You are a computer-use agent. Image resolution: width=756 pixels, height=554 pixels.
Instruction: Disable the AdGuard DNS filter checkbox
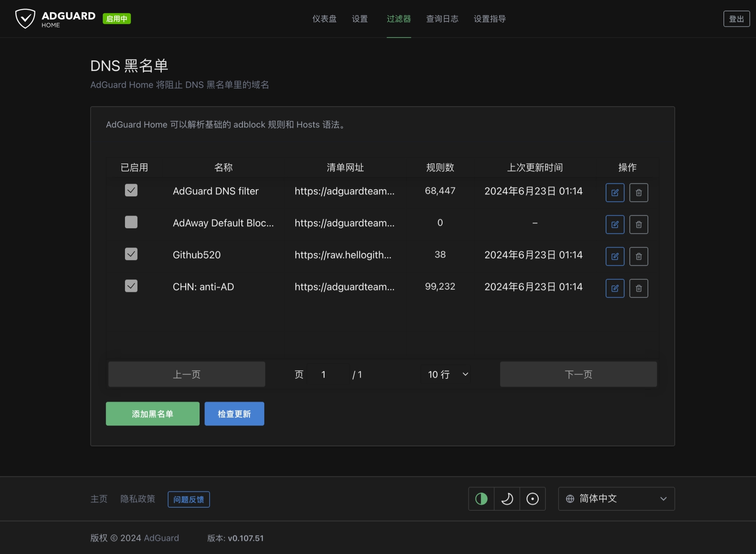pos(131,190)
